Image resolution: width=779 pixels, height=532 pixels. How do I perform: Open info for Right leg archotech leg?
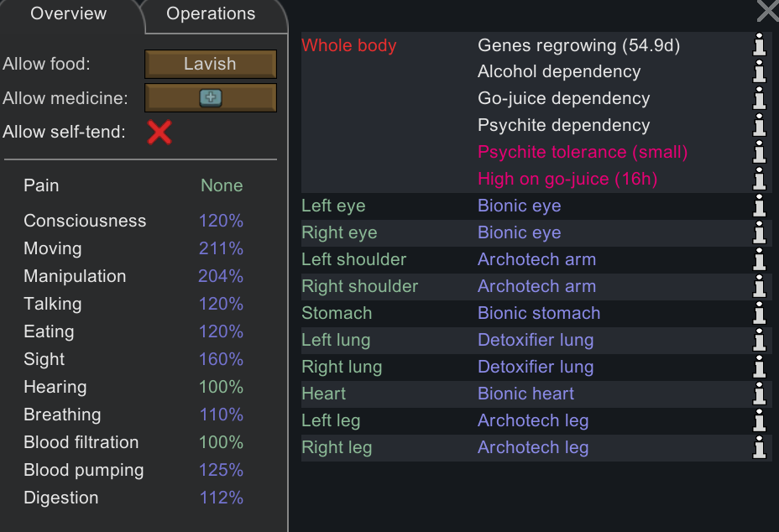760,448
